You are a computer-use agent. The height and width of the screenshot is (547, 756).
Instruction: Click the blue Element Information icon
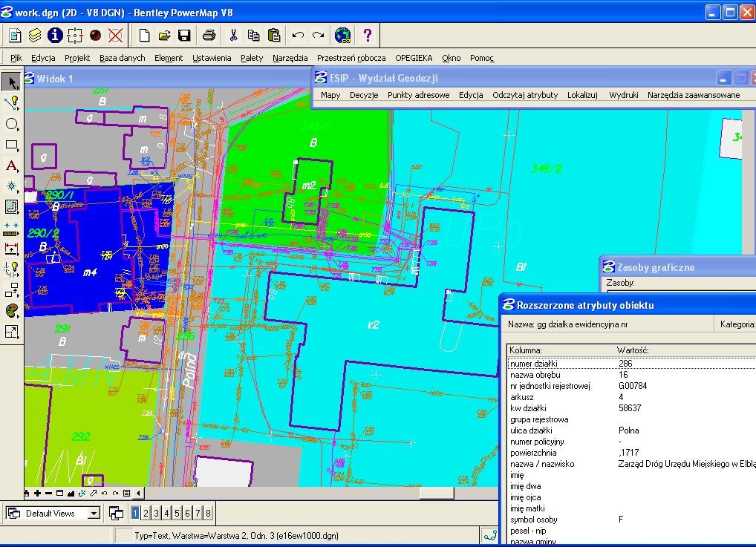tap(55, 35)
